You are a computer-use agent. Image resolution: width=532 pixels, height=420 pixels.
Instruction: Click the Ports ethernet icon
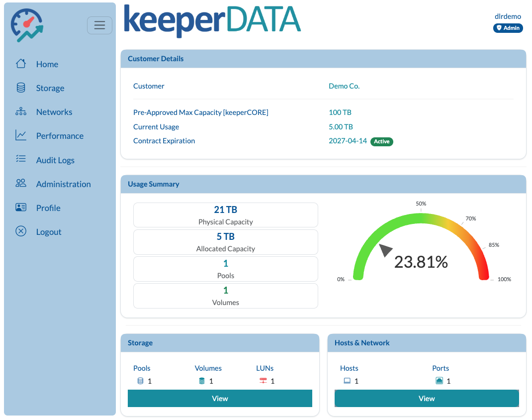(x=440, y=381)
